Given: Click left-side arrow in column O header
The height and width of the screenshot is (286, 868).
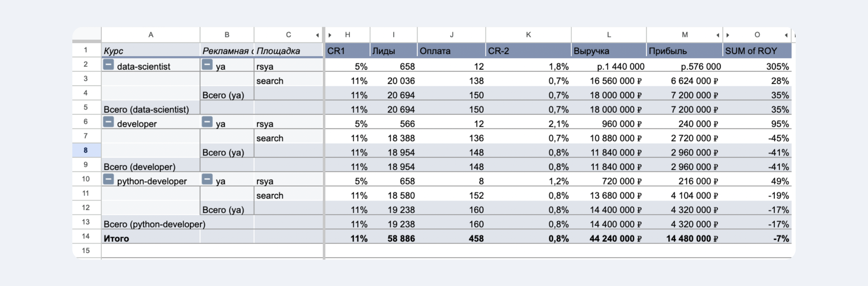Looking at the screenshot, I should pyautogui.click(x=728, y=35).
